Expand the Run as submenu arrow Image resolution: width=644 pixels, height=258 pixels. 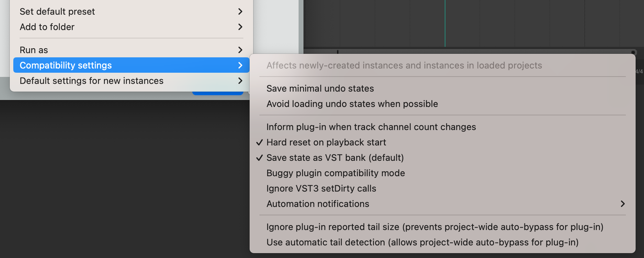[x=240, y=50]
